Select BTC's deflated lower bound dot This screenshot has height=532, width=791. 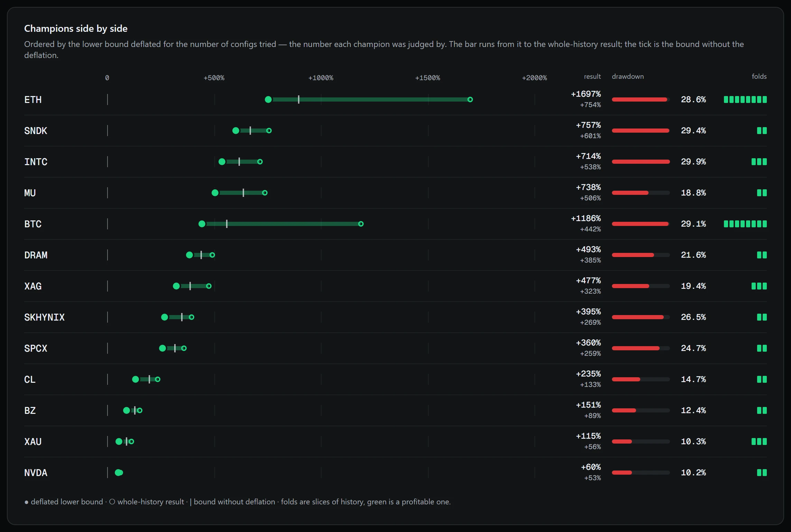coord(202,224)
